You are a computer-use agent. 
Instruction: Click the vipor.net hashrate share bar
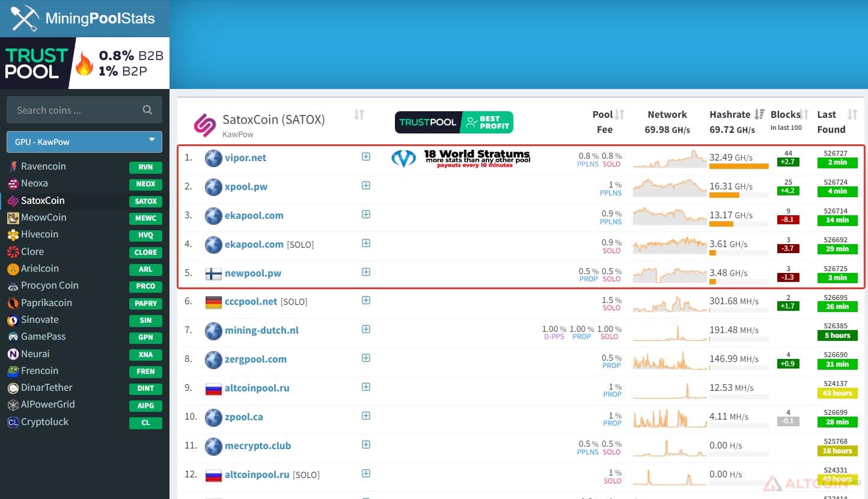(x=739, y=167)
